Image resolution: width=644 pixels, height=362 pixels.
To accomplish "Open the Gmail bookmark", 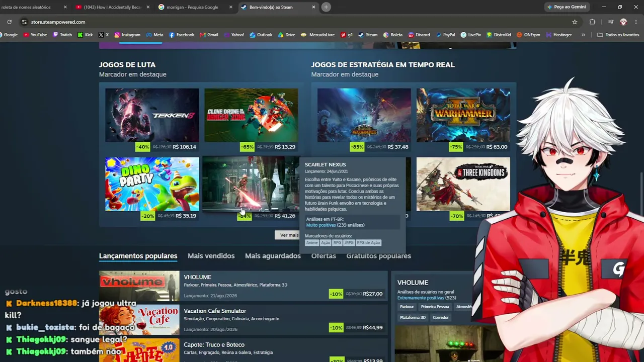I will pos(209,35).
